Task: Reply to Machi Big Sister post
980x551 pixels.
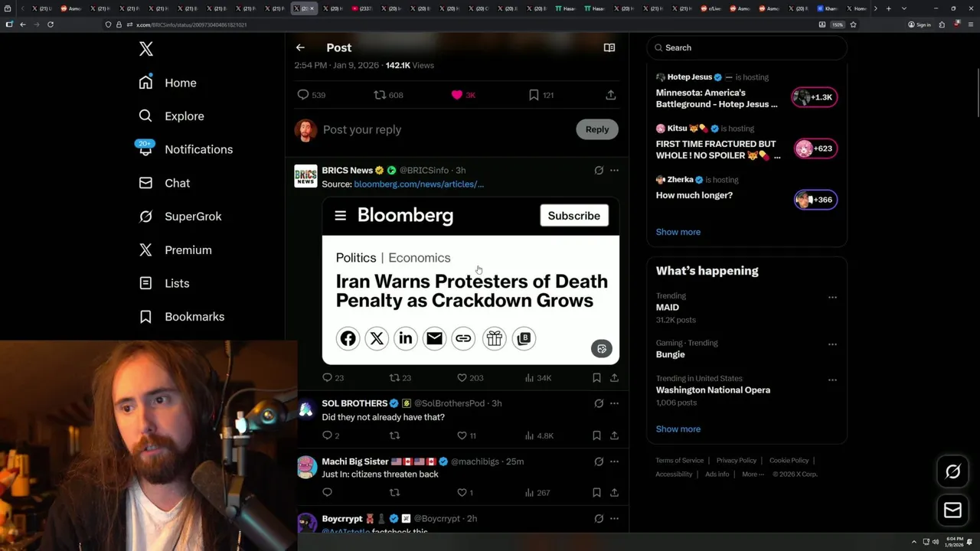Action: click(x=327, y=493)
